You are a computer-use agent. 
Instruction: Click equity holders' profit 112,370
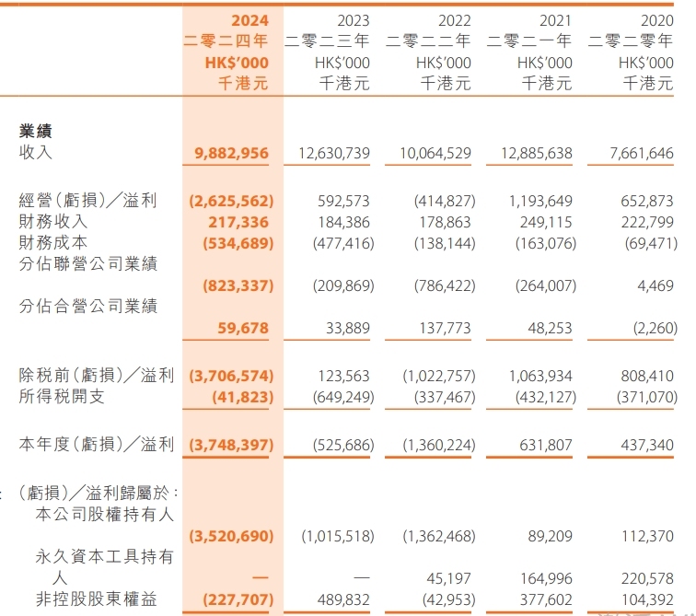tap(647, 536)
